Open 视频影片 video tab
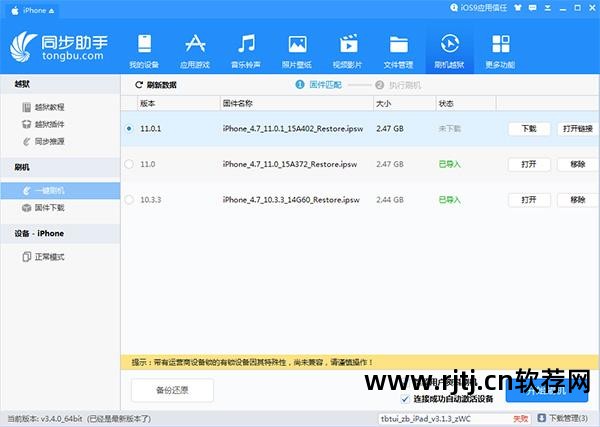600x427 pixels. pos(348,51)
